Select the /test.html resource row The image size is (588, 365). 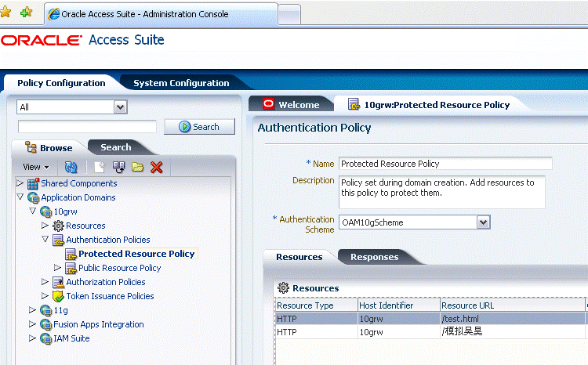click(430, 319)
